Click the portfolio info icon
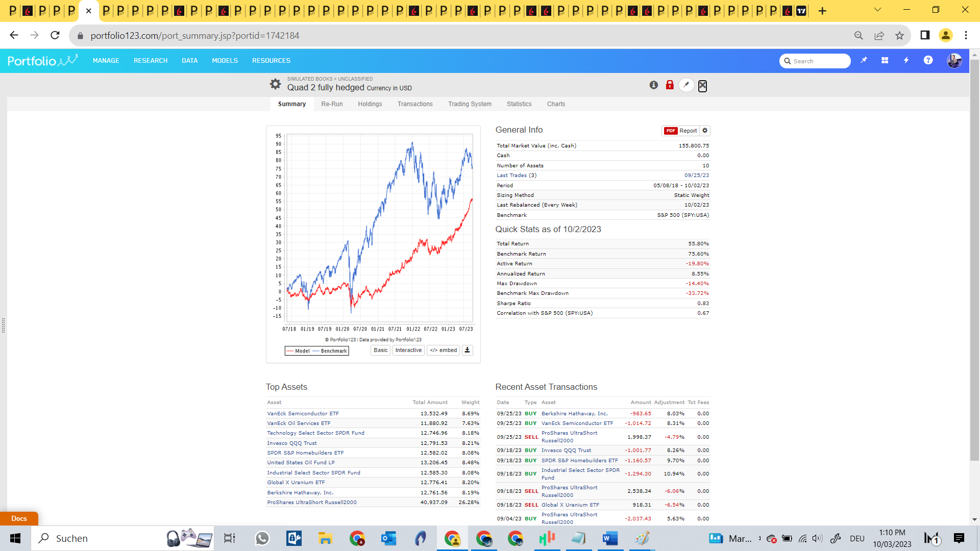This screenshot has height=551, width=980. pos(653,85)
